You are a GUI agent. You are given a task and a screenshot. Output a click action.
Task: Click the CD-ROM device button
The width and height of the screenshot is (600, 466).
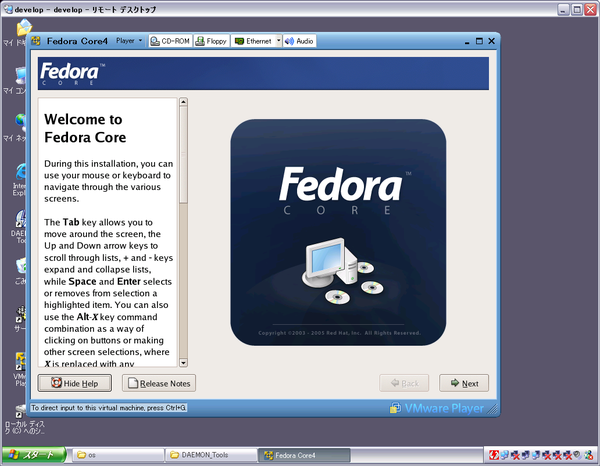(171, 41)
